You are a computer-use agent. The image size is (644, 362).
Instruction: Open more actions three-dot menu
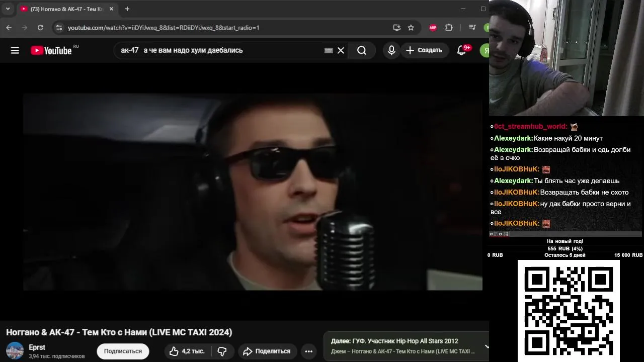pyautogui.click(x=309, y=351)
